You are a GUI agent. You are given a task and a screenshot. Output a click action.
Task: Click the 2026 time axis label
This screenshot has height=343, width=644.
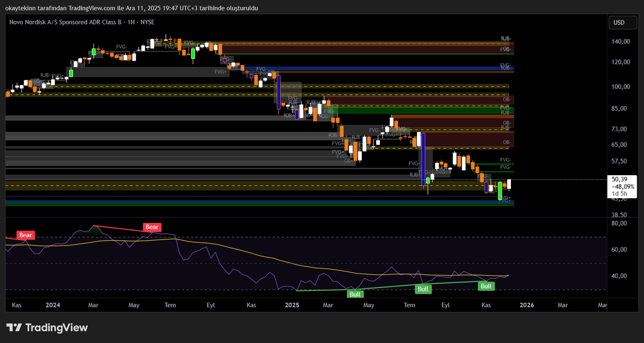[527, 304]
